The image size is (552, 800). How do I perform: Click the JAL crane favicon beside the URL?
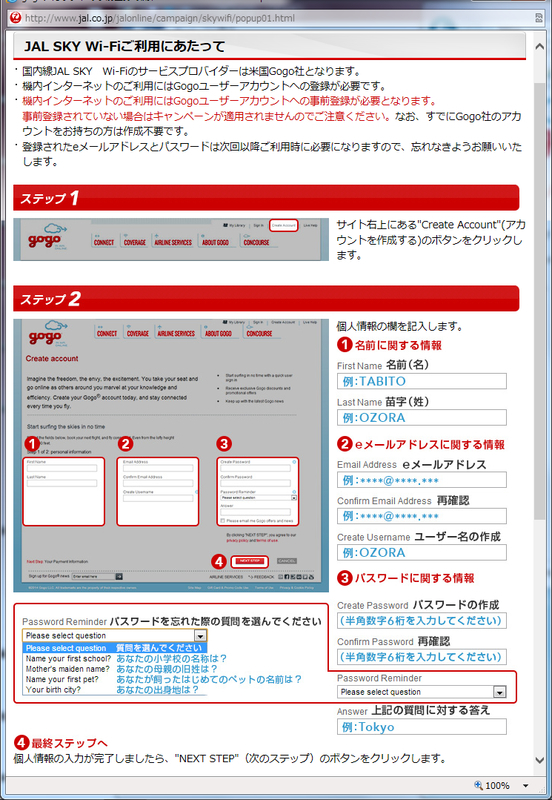pyautogui.click(x=15, y=18)
